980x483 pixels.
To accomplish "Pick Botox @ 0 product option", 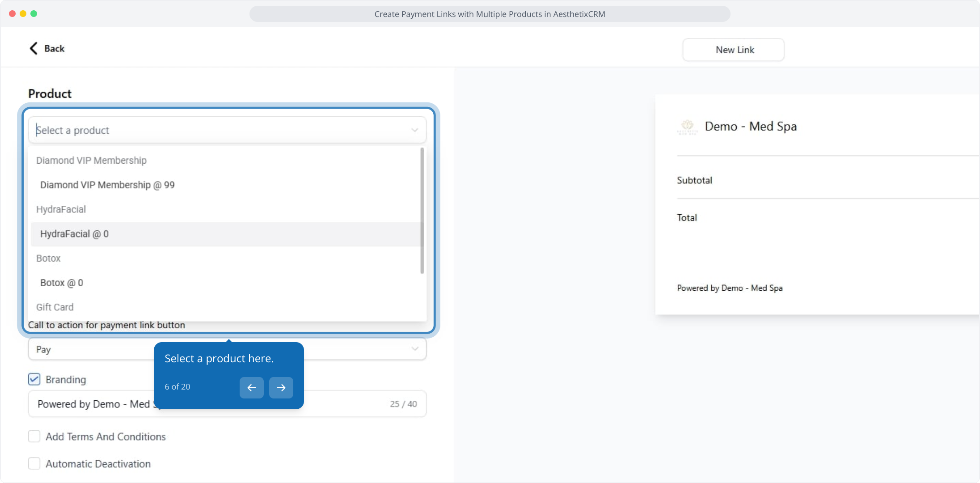I will 62,283.
